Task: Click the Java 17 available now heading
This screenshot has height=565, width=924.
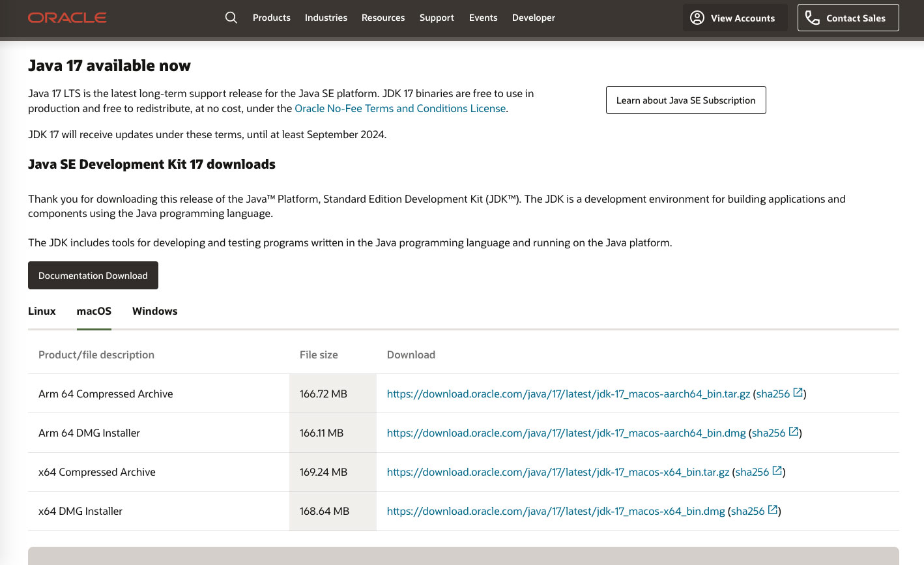Action: [x=109, y=65]
